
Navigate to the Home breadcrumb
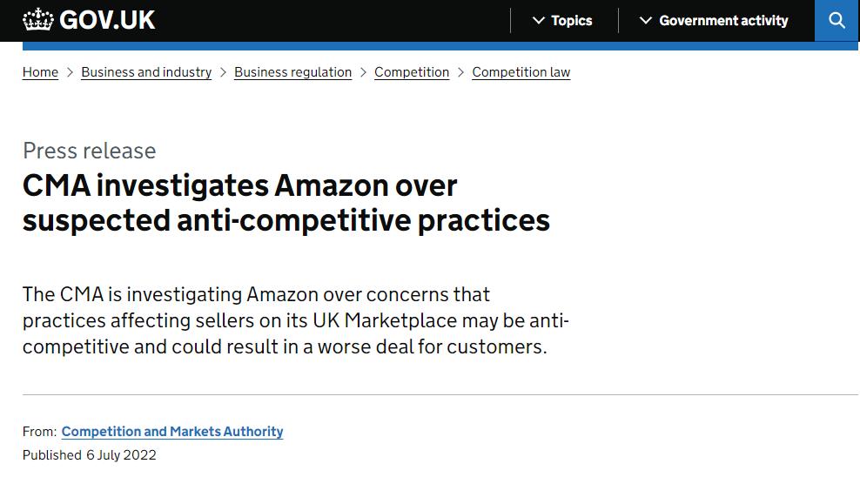pyautogui.click(x=40, y=72)
